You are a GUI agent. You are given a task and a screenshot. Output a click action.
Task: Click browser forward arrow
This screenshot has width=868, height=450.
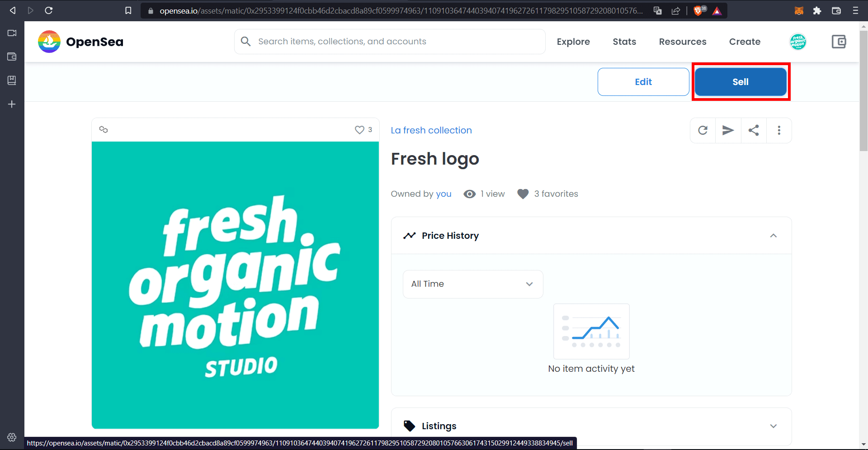coord(31,10)
